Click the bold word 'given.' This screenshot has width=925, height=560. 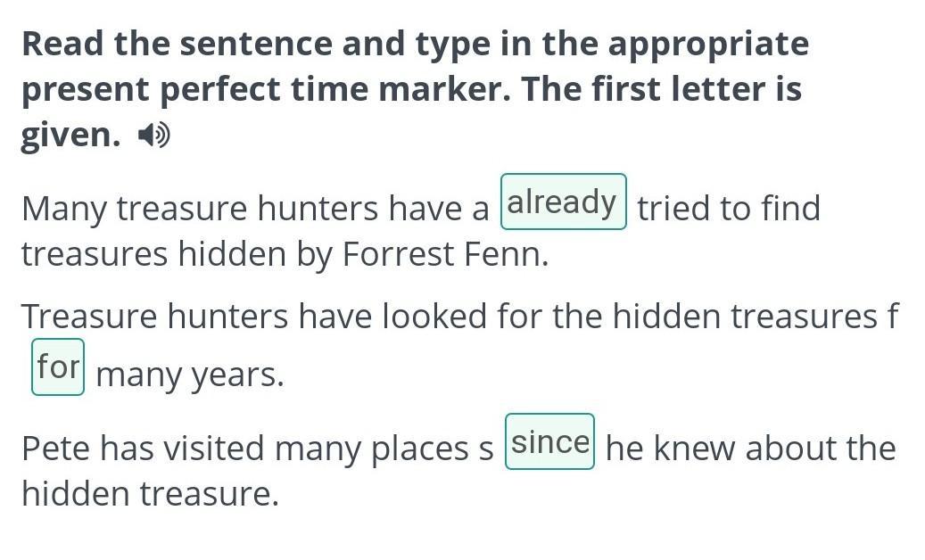tap(70, 136)
